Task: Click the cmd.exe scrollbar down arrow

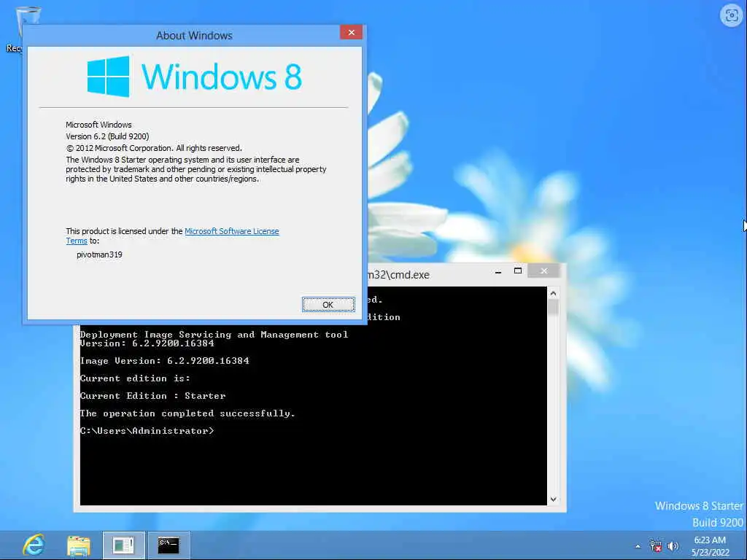Action: [x=553, y=499]
